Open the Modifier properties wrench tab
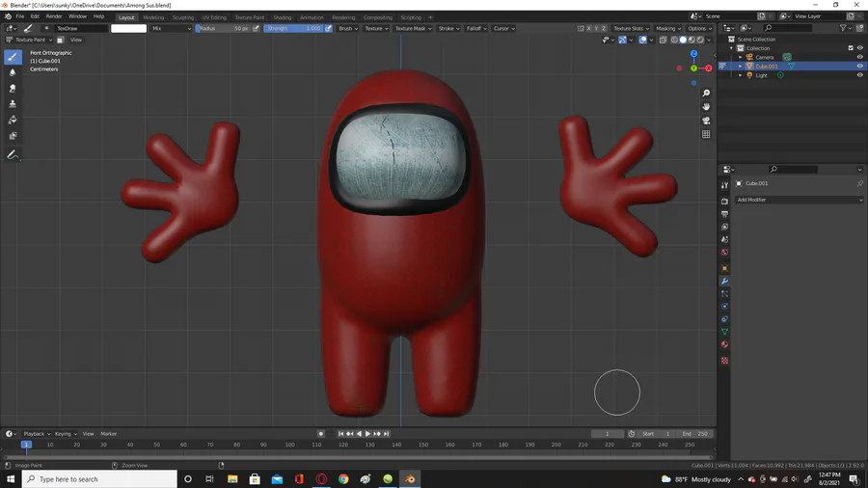This screenshot has width=868, height=488. point(724,281)
